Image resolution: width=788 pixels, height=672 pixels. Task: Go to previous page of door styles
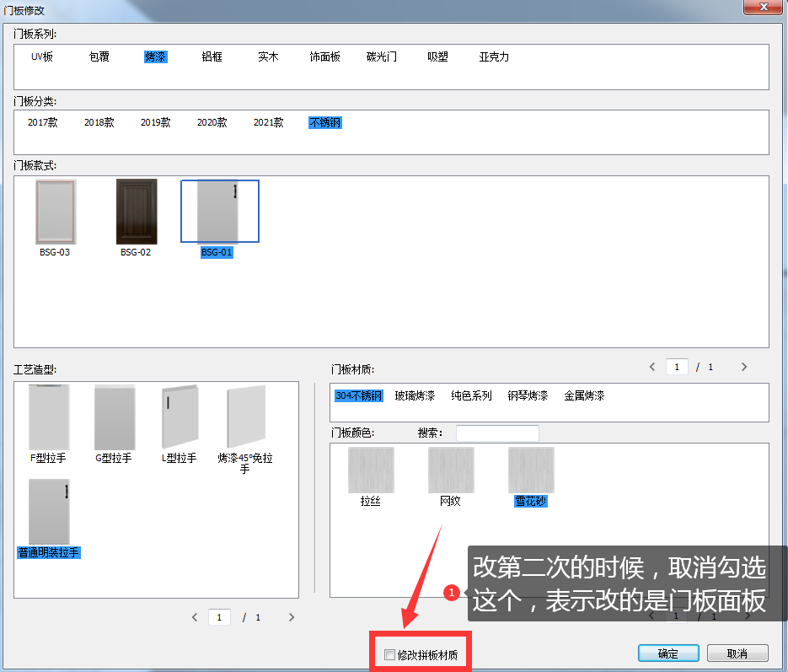pyautogui.click(x=652, y=367)
